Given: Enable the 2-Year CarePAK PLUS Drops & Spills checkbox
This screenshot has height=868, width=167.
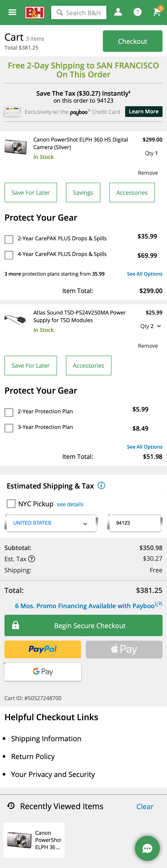Looking at the screenshot, I should pyautogui.click(x=9, y=240).
